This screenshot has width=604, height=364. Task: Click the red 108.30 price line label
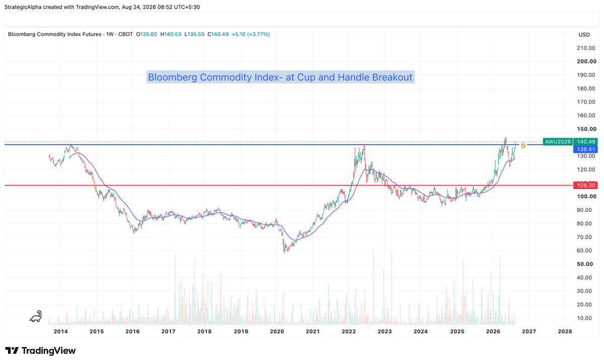coord(586,186)
